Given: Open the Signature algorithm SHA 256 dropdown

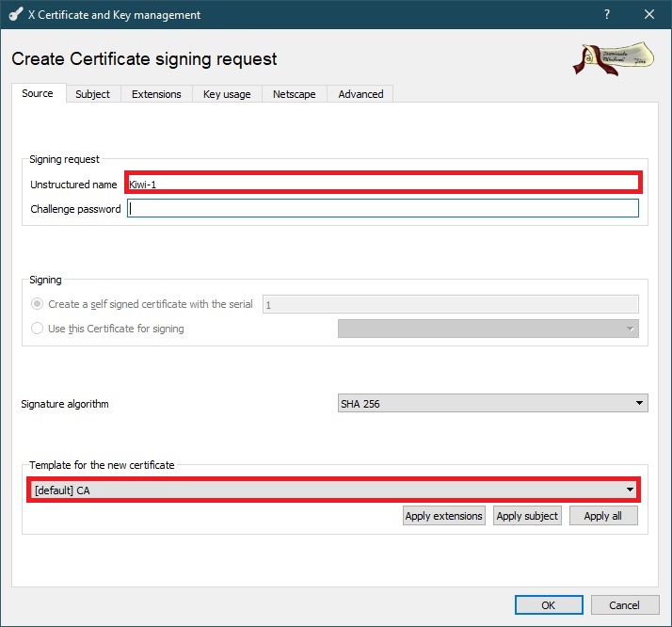Looking at the screenshot, I should coord(492,404).
